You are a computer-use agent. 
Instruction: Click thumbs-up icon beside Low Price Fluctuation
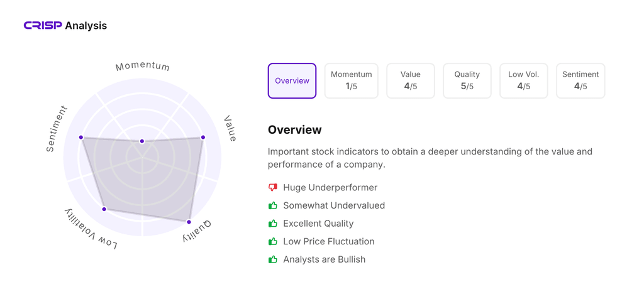tap(273, 241)
